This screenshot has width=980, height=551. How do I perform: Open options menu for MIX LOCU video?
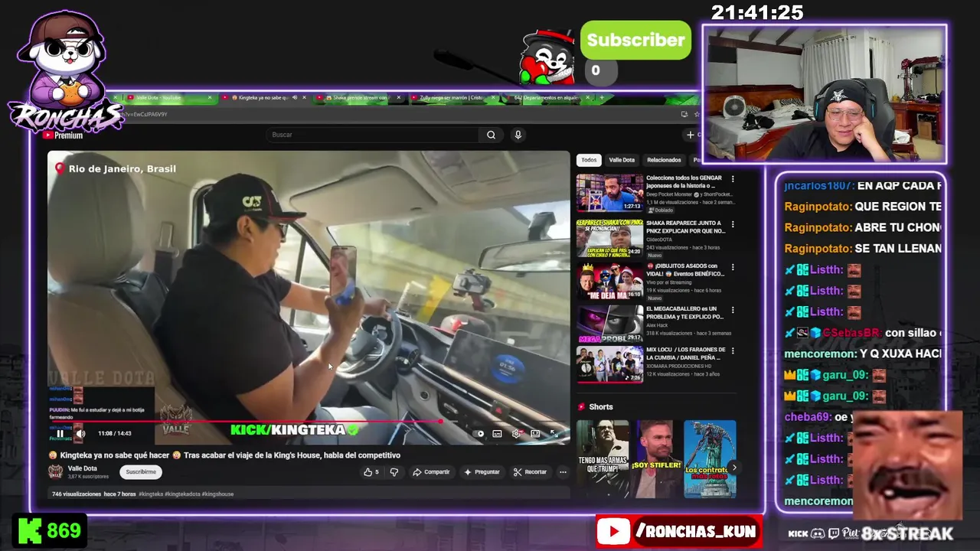click(733, 351)
